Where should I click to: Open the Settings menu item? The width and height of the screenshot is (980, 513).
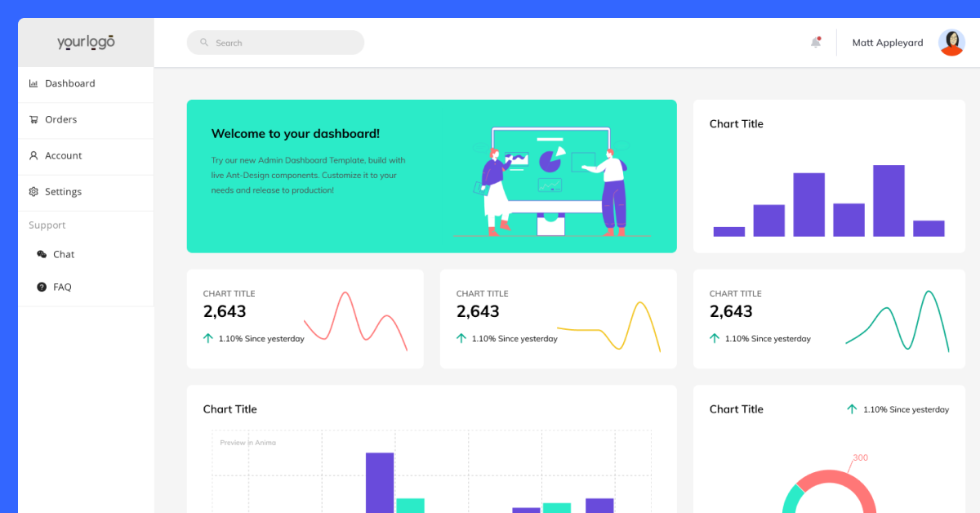(x=63, y=192)
